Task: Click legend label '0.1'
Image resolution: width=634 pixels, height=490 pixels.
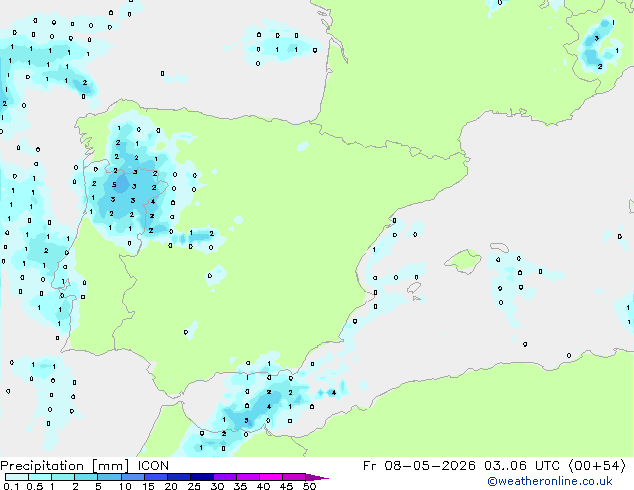Action: point(11,486)
